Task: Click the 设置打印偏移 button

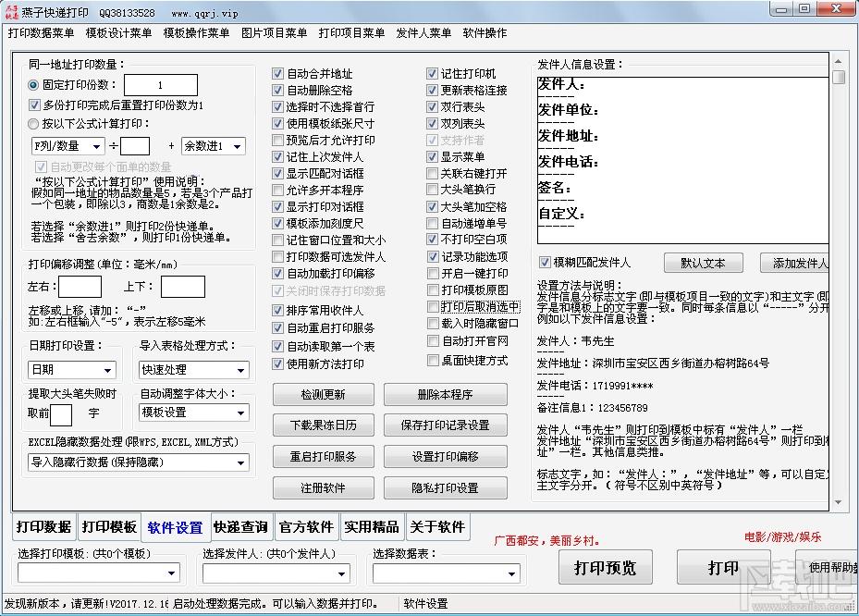Action: (446, 456)
